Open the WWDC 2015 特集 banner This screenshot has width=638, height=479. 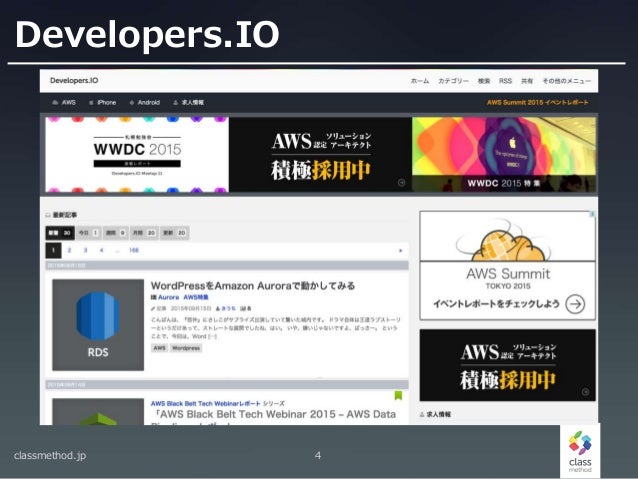[504, 155]
